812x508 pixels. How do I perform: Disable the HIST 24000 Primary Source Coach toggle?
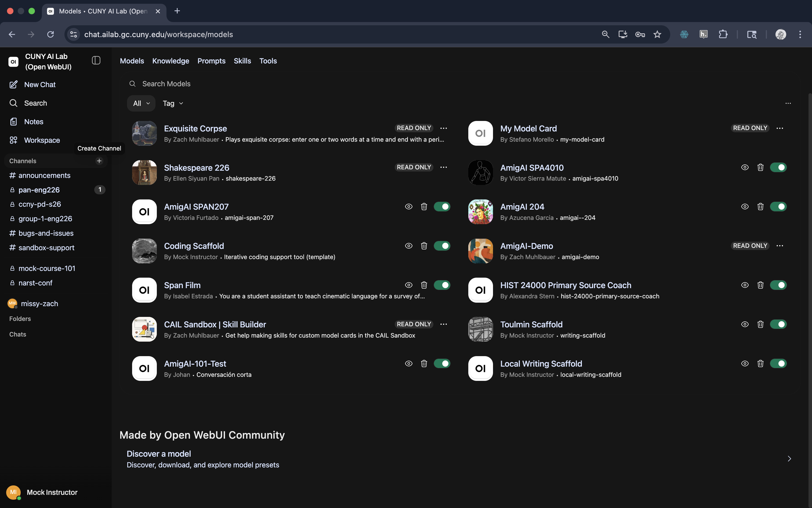click(x=778, y=285)
